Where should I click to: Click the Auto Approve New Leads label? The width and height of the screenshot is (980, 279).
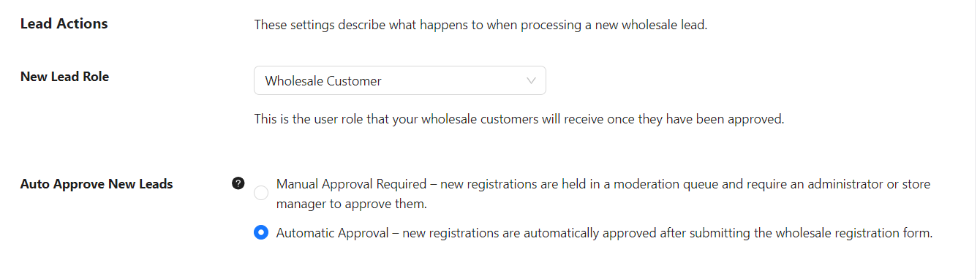click(x=97, y=184)
